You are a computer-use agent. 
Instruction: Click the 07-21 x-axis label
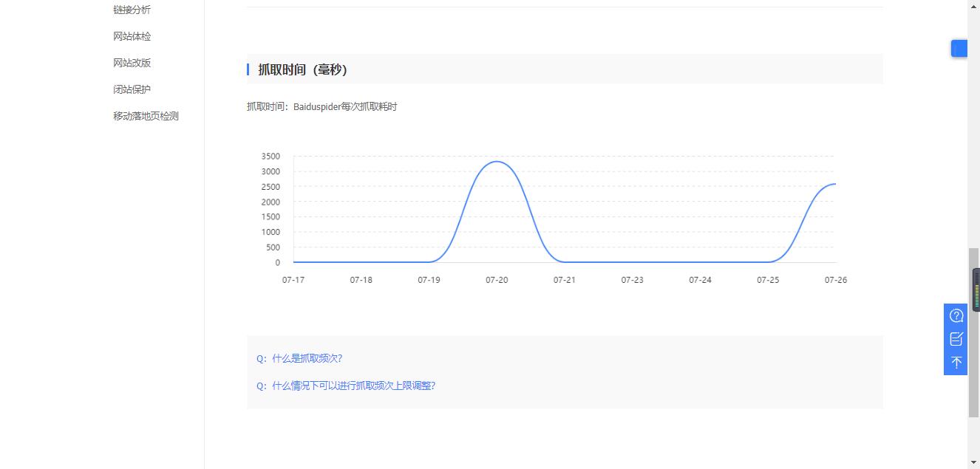click(x=564, y=280)
